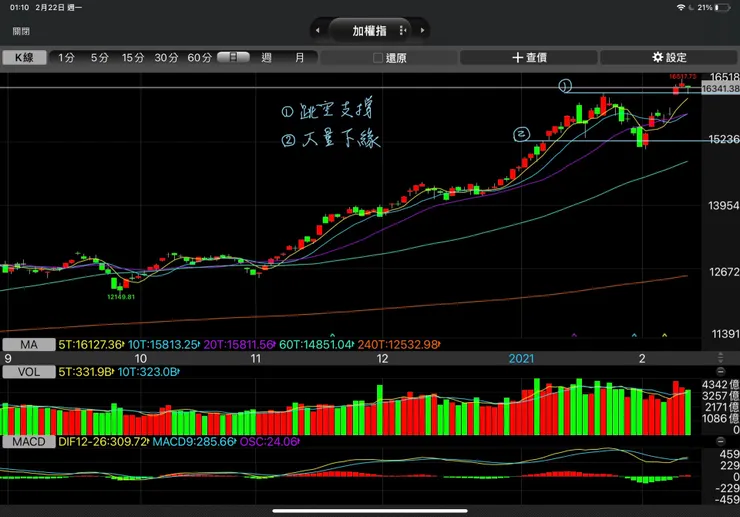
Task: Switch to the 30分 timeframe
Action: pyautogui.click(x=166, y=58)
